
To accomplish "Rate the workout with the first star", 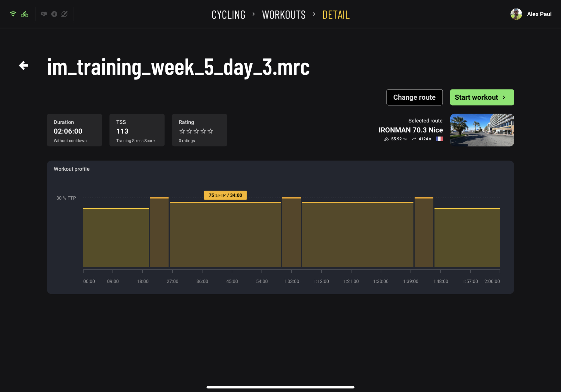I will click(x=182, y=131).
